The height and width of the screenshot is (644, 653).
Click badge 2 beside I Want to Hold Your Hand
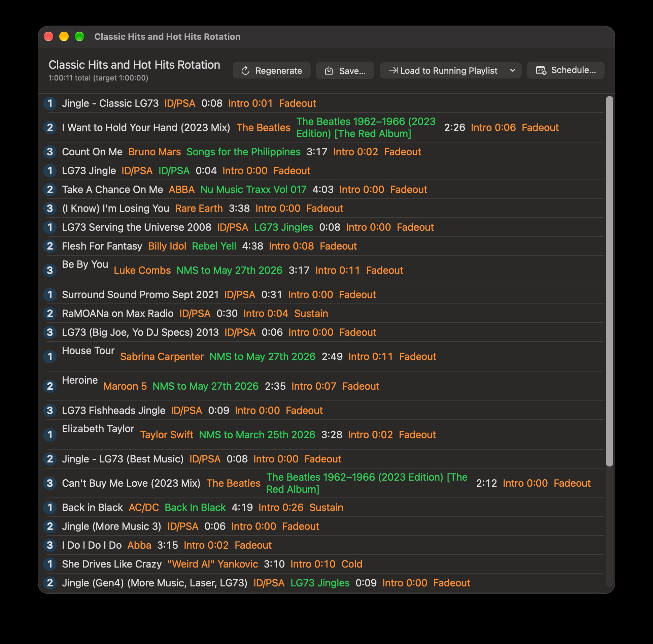(x=50, y=128)
